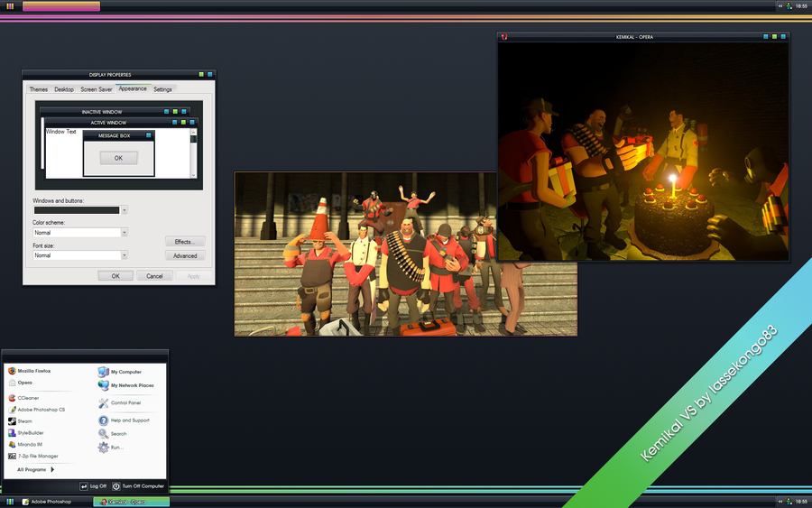
Task: Open 7-Zip File Manager
Action: (33, 457)
